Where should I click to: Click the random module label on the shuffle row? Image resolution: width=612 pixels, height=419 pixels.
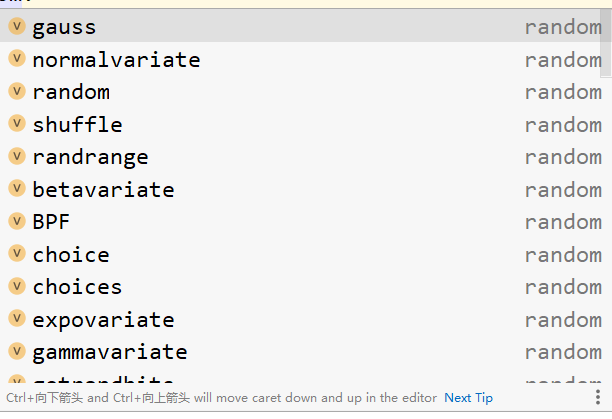(x=563, y=125)
